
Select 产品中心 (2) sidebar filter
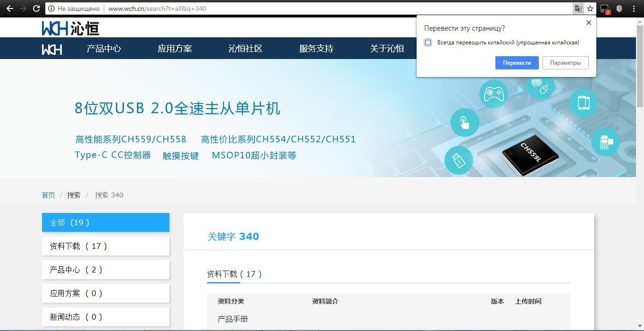click(x=106, y=270)
